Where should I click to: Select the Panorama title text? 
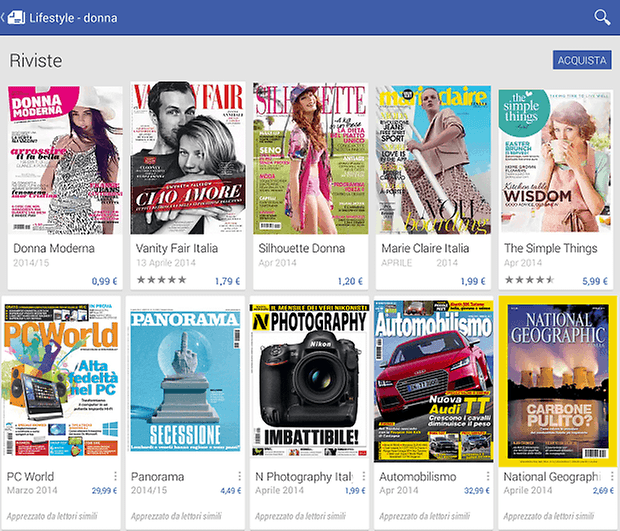pos(157,476)
